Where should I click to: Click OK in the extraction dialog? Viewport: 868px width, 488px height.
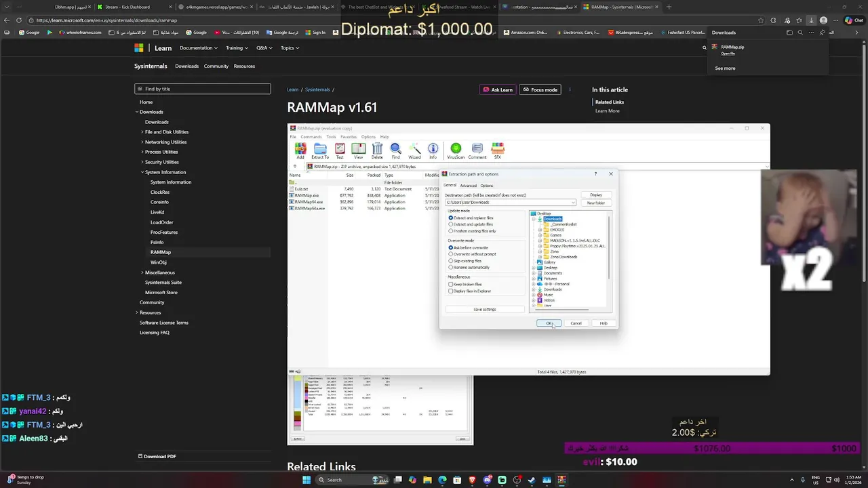pos(549,323)
